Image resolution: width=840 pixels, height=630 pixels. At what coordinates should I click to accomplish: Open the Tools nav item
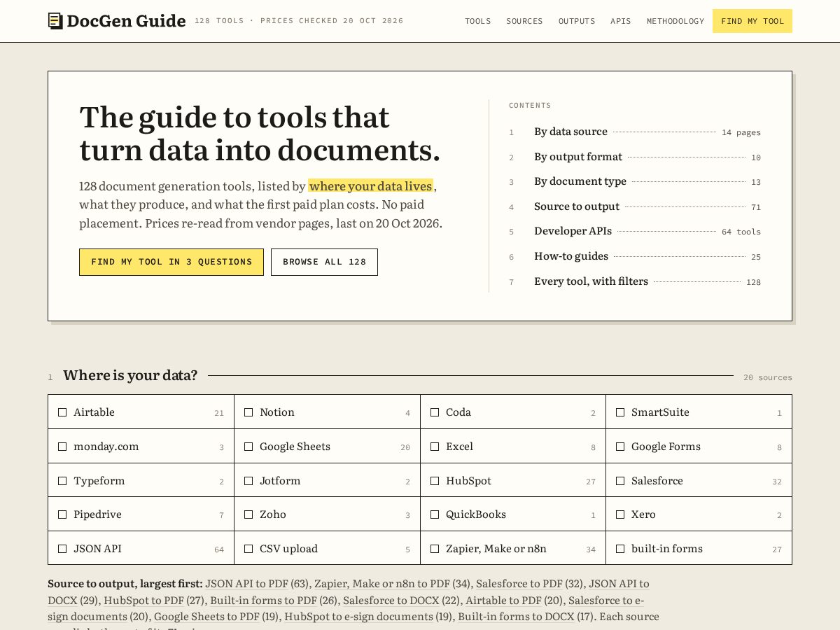pyautogui.click(x=478, y=21)
